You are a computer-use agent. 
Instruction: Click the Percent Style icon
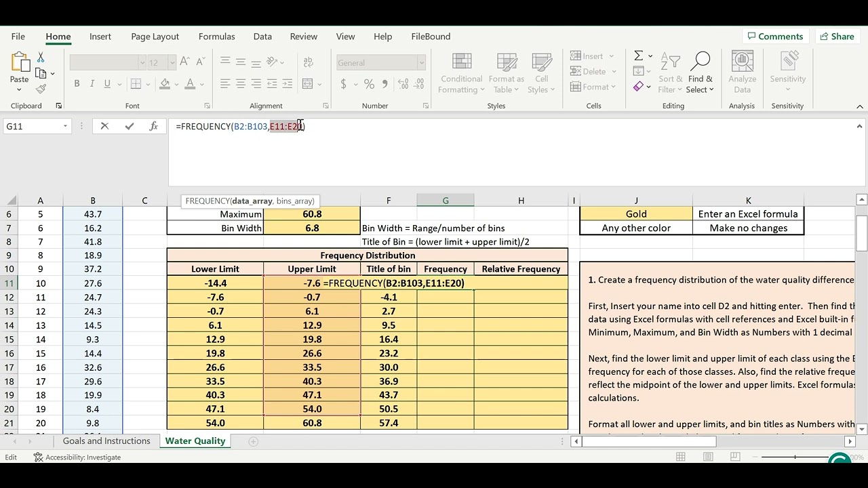369,84
